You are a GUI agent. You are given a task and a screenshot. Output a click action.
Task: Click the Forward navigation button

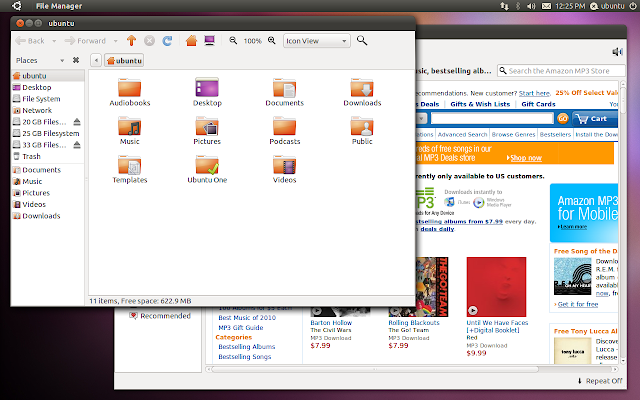point(85,41)
